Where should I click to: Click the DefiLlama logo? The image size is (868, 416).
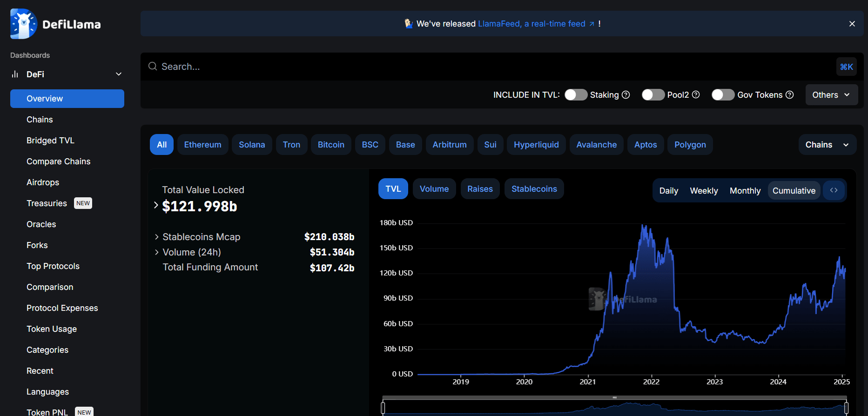55,24
